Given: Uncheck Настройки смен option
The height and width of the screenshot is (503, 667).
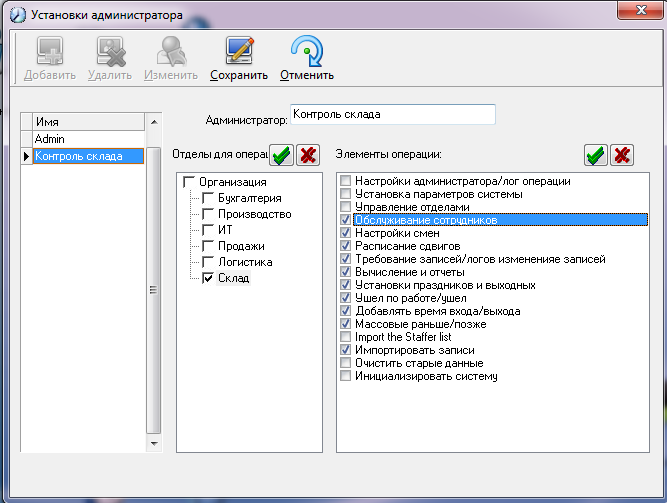Looking at the screenshot, I should (x=345, y=233).
